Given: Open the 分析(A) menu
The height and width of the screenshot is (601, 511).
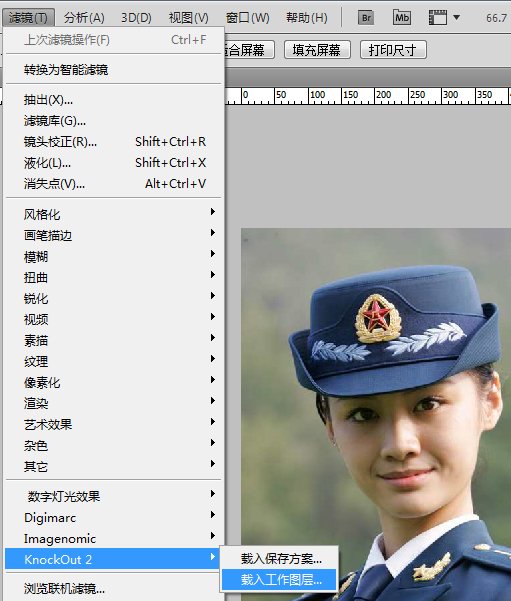Looking at the screenshot, I should click(84, 18).
